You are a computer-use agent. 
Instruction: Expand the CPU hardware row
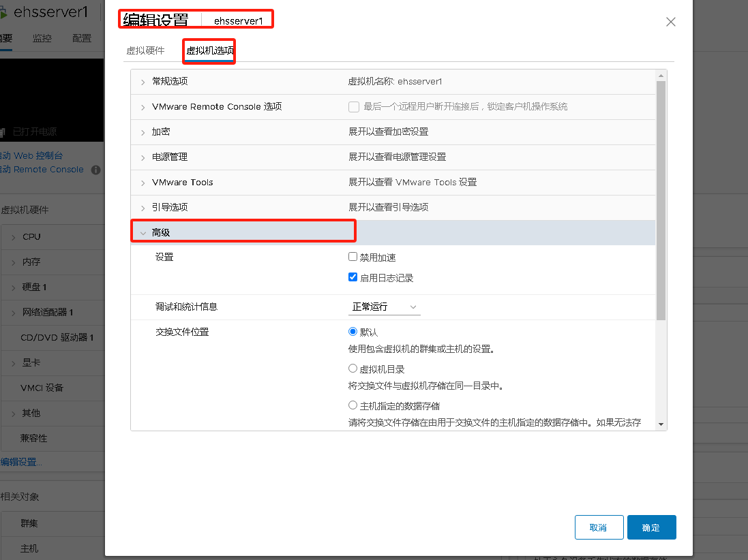(x=14, y=237)
